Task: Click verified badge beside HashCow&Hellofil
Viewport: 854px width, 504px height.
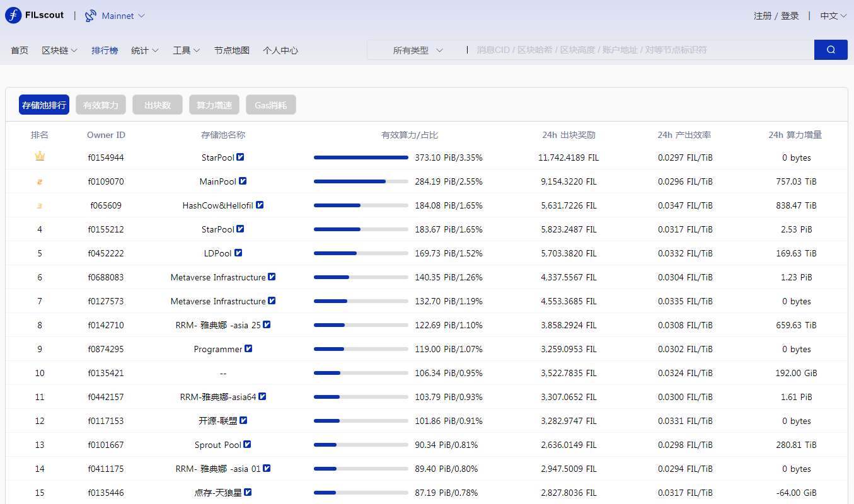Action: [x=260, y=205]
